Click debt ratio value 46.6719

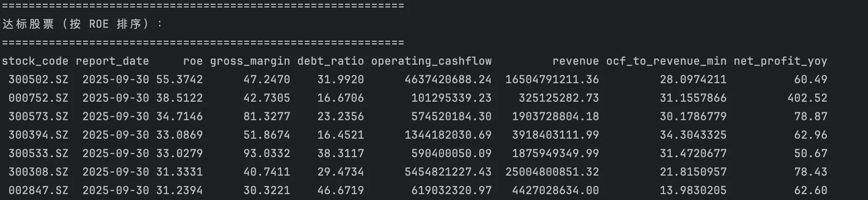[340, 191]
